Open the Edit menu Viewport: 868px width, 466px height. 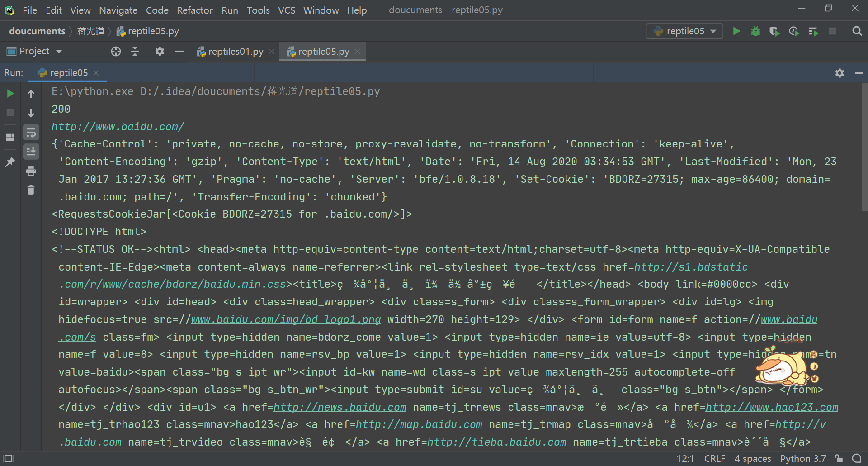point(54,10)
